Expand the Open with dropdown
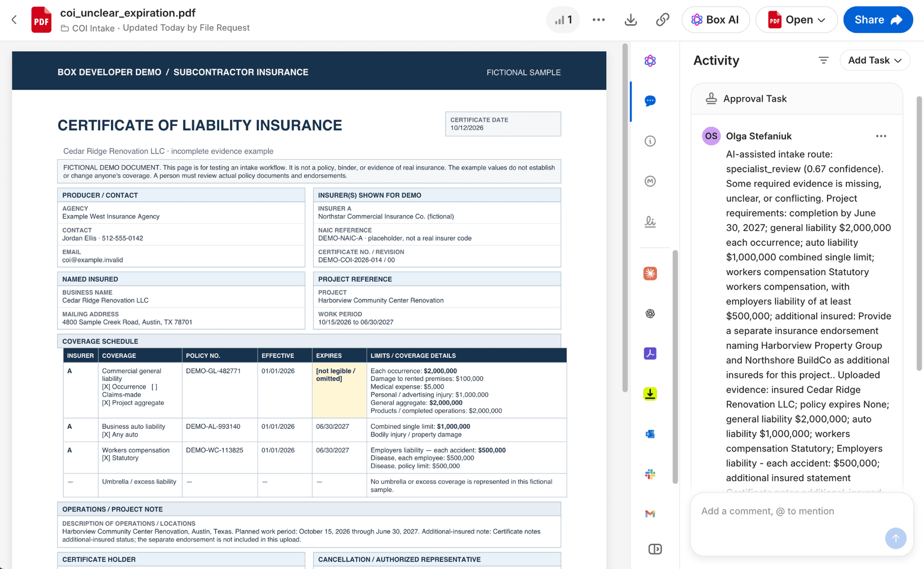924x569 pixels. click(797, 20)
